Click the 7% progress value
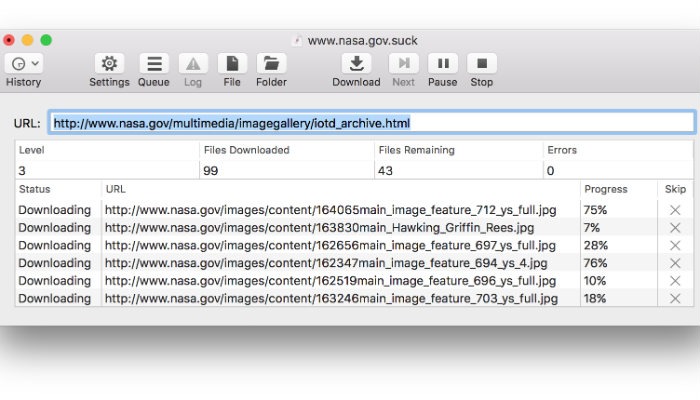700x400 pixels. pyautogui.click(x=592, y=228)
